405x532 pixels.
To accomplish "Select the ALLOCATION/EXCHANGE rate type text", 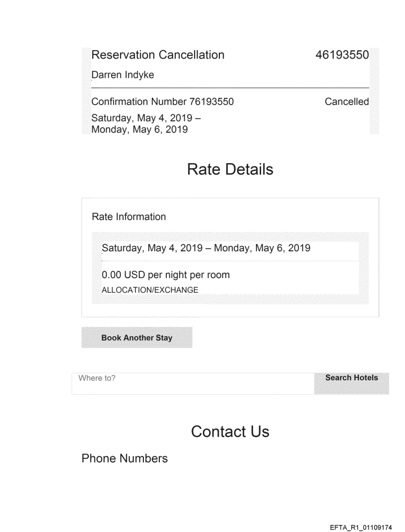I will tap(150, 290).
